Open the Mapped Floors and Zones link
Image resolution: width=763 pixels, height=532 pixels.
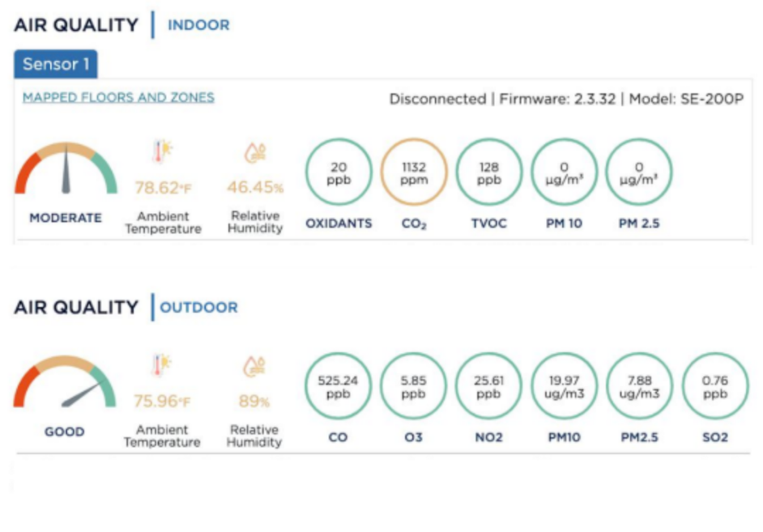coord(118,97)
